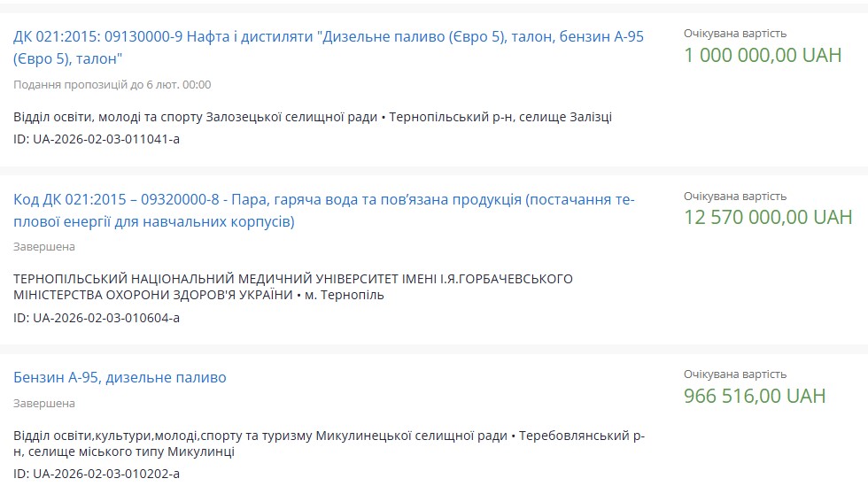Screen dimensions: 868x494
Task: Click "Очікувана вартість" label above 12 570 000,00 UAH
Action: tap(734, 197)
